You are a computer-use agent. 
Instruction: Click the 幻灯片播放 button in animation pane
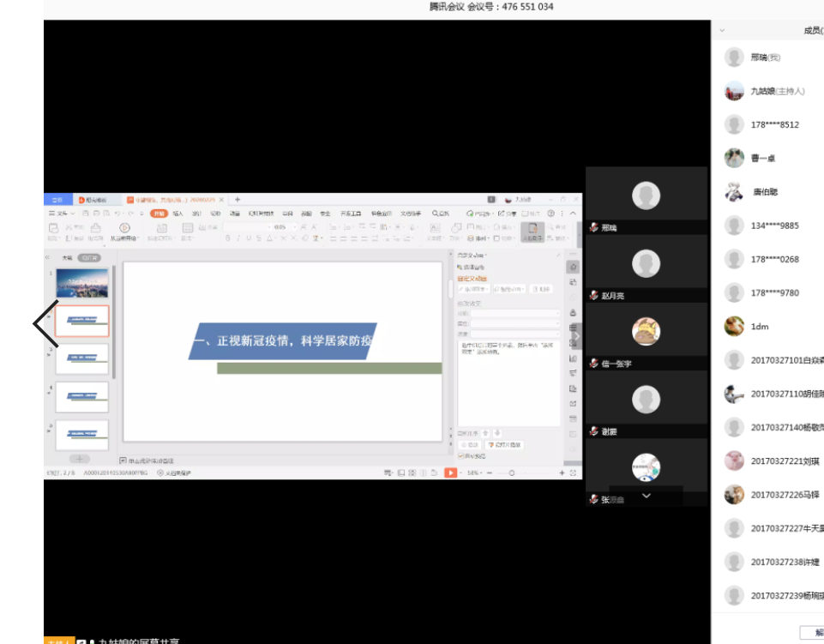point(504,445)
